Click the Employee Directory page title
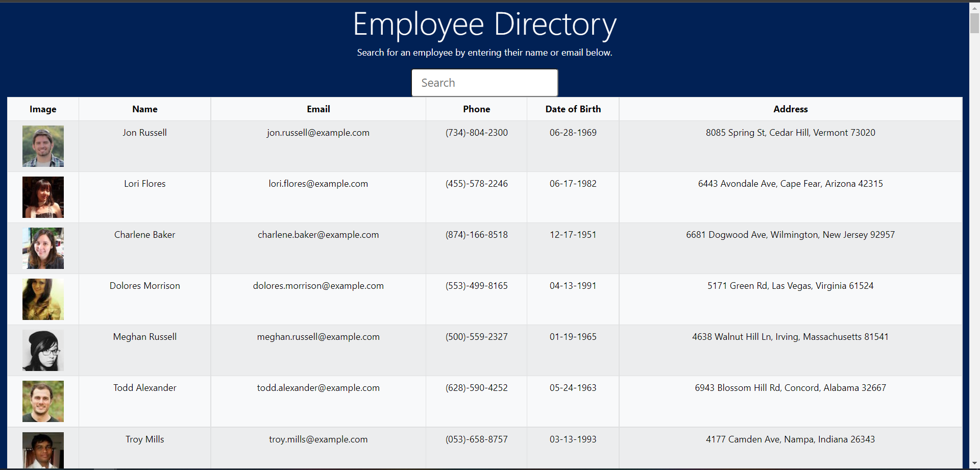980x470 pixels. tap(484, 24)
